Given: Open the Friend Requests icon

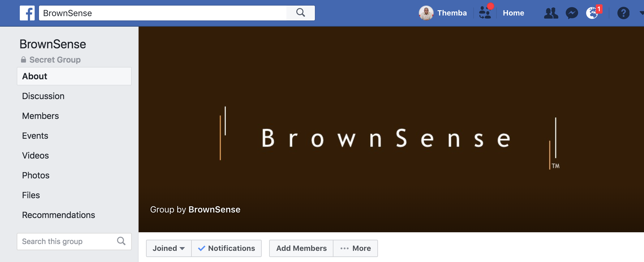Looking at the screenshot, I should [551, 13].
